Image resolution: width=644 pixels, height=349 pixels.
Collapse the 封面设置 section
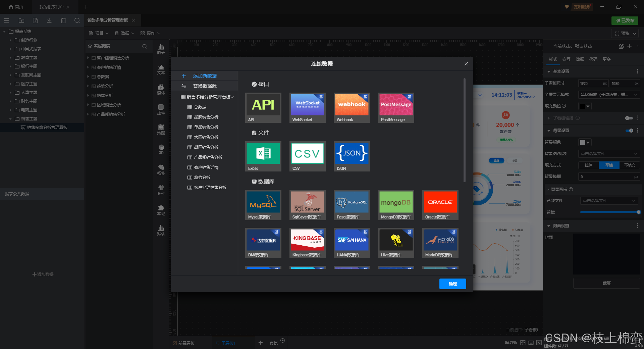(x=549, y=226)
